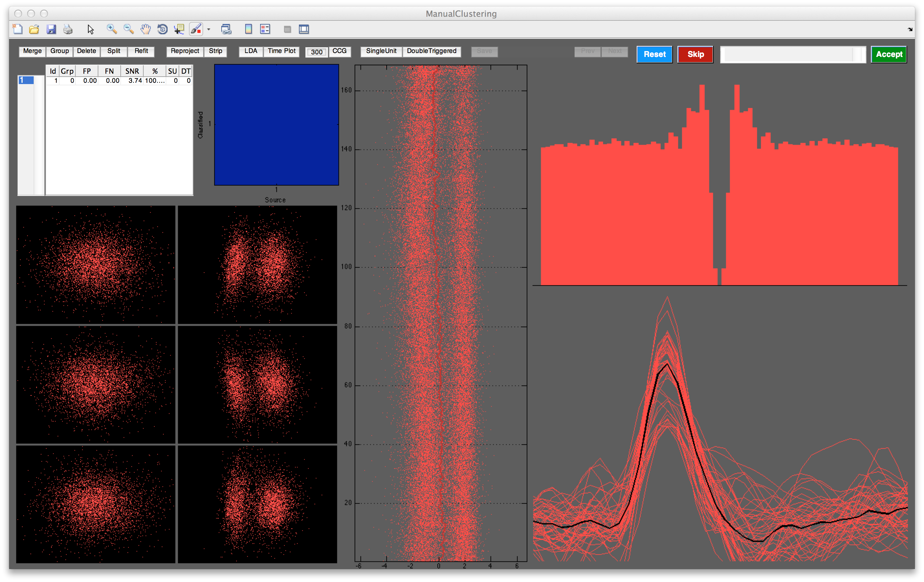Screen dimensions: 924x582
Task: Insert a legend with the toolbar icon
Action: click(265, 29)
